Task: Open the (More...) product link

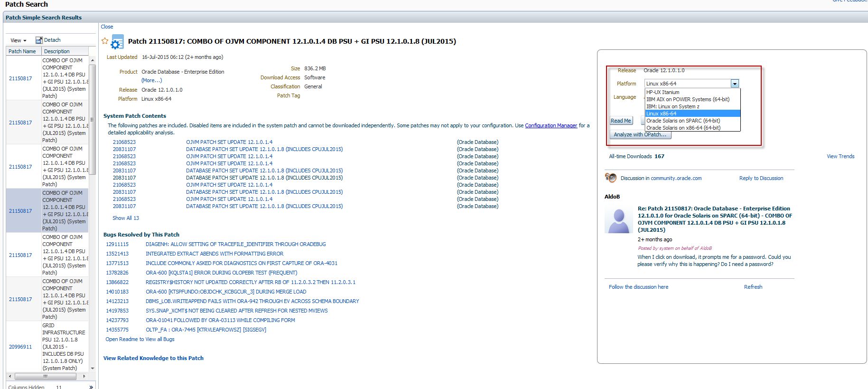Action: point(151,80)
